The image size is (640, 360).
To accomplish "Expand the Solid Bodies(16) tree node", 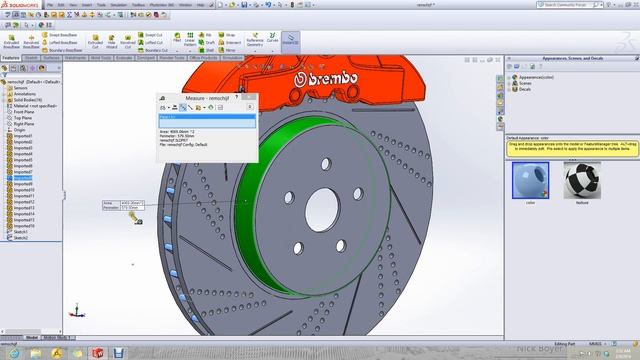I will [4, 100].
